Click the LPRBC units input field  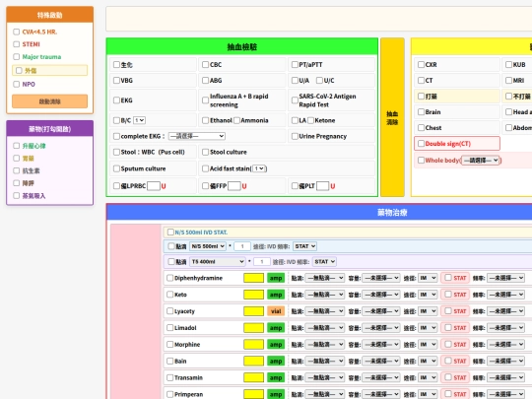(x=154, y=186)
